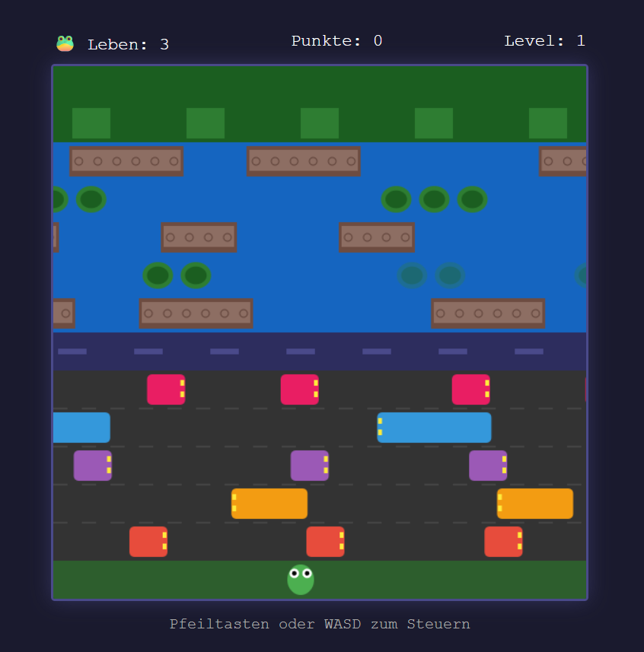The image size is (644, 652).
Task: Click the long blue truck with yellow headlights
Action: tap(434, 428)
